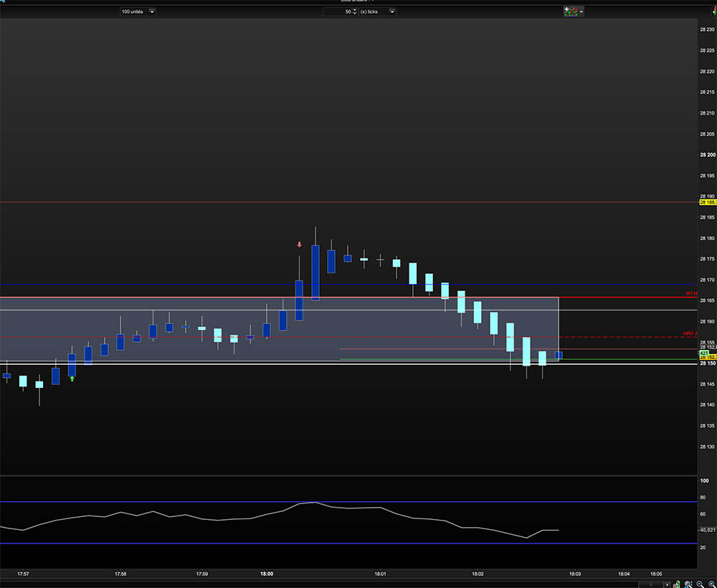717x588 pixels.
Task: Select the lower blue RSI threshold line
Action: point(348,544)
